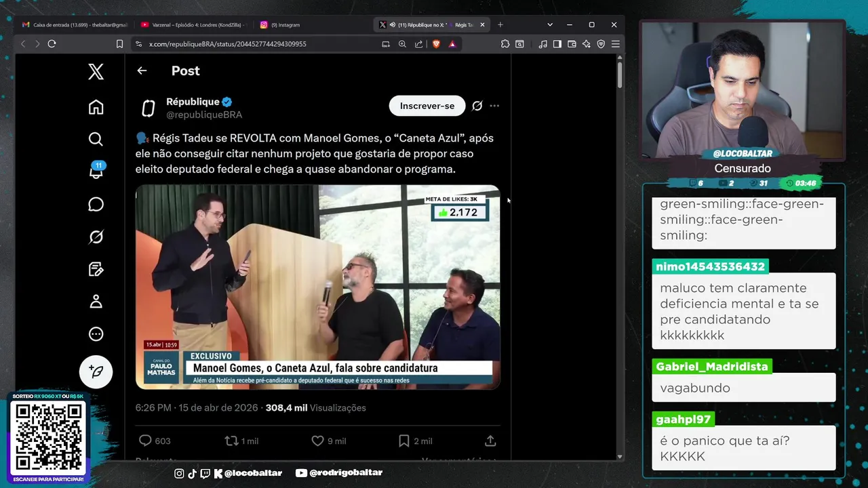The height and width of the screenshot is (488, 868).
Task: Click the cast screen icon in address bar
Action: pyautogui.click(x=386, y=44)
